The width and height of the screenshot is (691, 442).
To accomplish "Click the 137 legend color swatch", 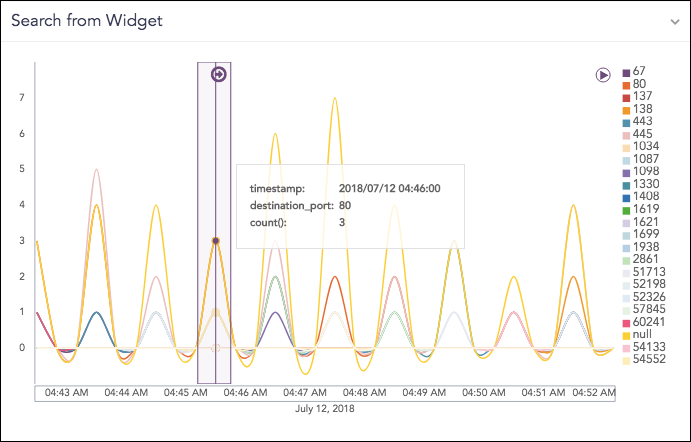I will (626, 98).
